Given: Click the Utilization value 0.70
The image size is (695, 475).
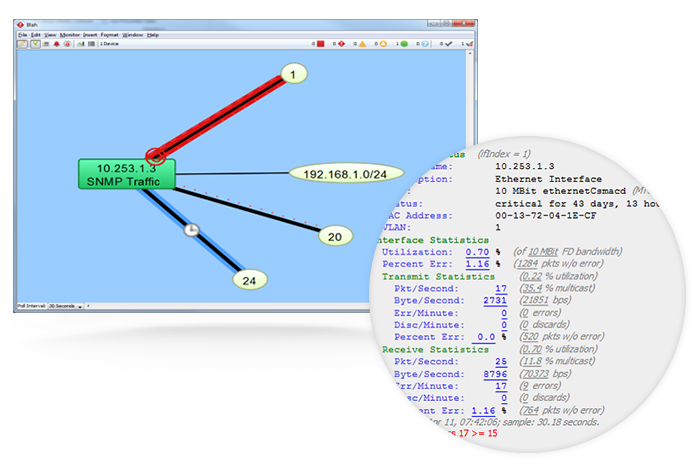Looking at the screenshot, I should coord(477,252).
